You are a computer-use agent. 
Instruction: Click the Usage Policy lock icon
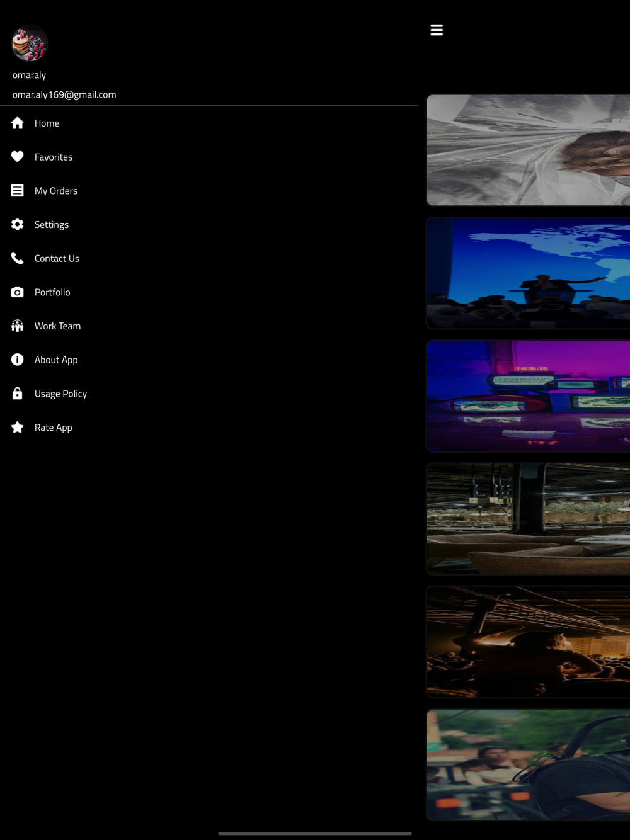pyautogui.click(x=18, y=394)
